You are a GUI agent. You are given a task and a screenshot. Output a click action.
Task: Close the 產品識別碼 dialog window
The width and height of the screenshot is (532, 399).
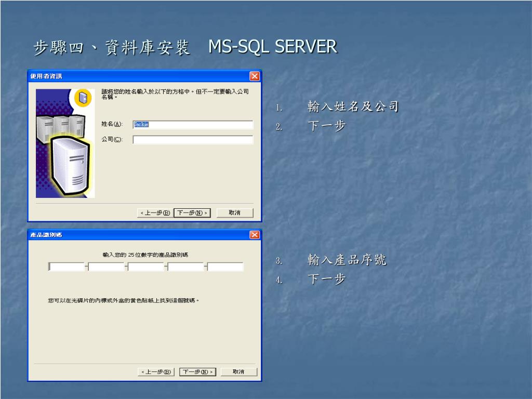(255, 235)
